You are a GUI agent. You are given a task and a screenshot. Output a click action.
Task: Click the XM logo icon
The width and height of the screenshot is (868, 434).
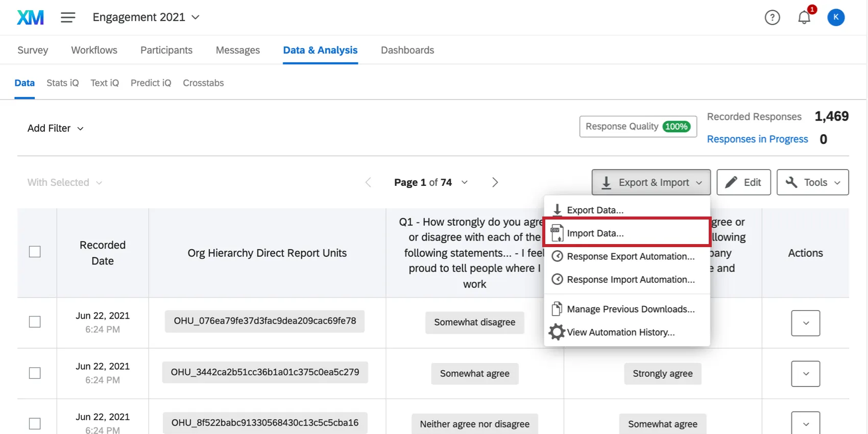tap(30, 17)
